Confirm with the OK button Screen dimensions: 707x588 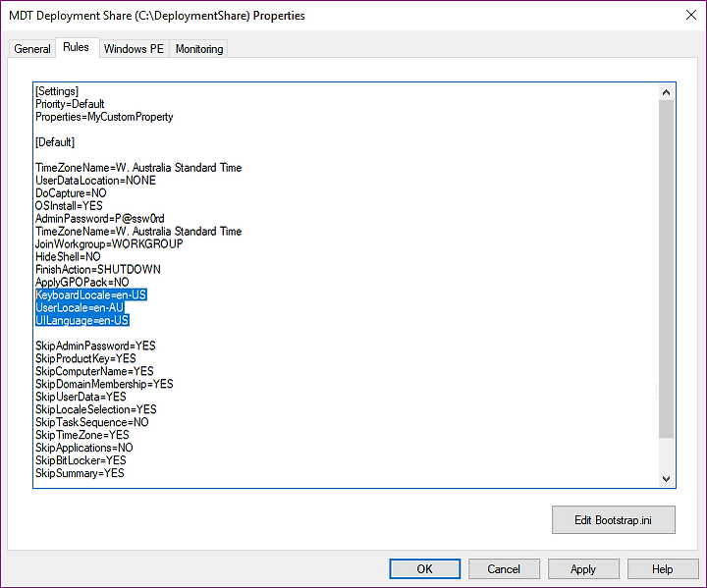[425, 569]
